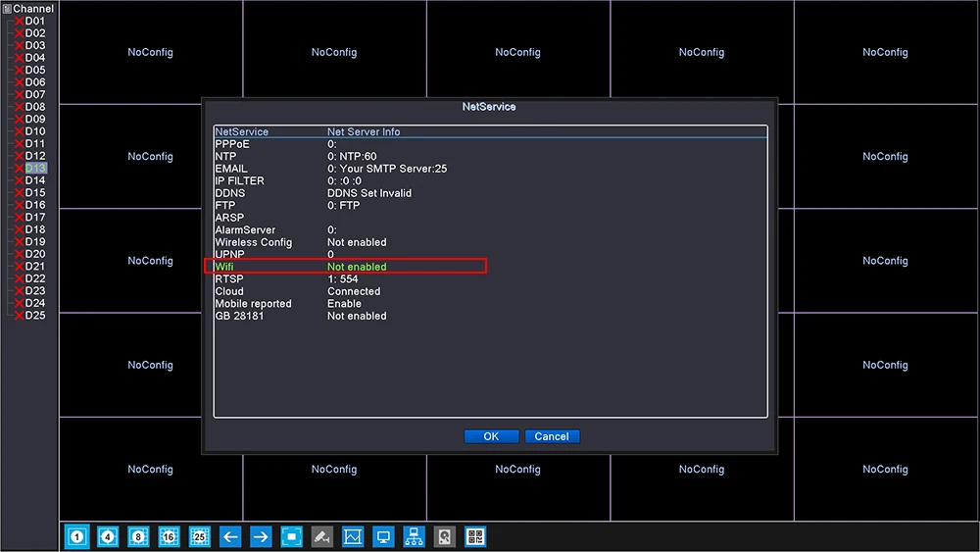Select the Wifi service row
The height and width of the screenshot is (552, 980).
491,267
